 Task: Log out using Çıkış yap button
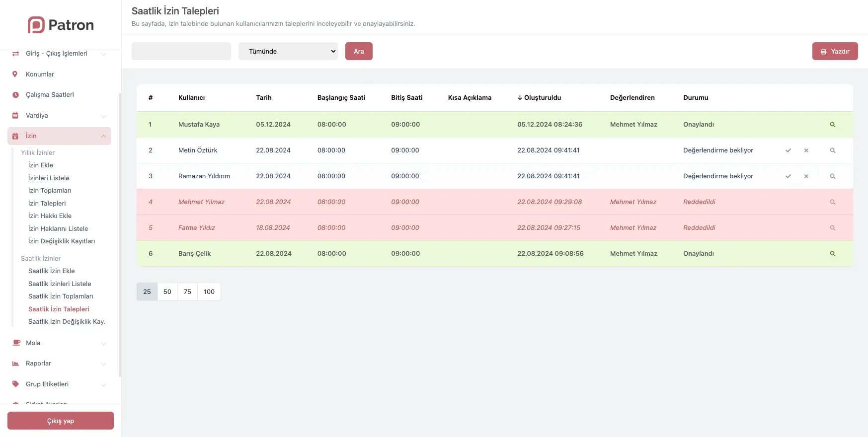61,421
